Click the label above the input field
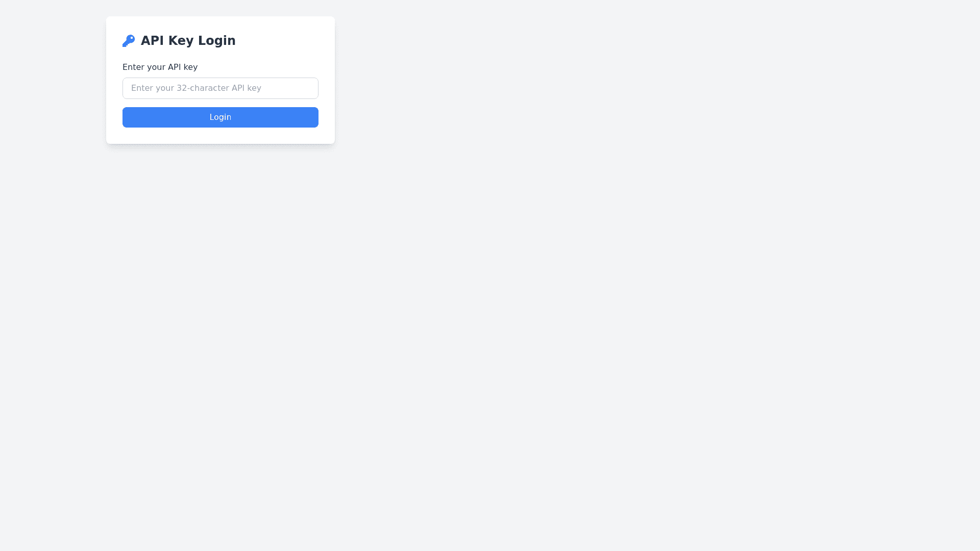 pyautogui.click(x=160, y=67)
